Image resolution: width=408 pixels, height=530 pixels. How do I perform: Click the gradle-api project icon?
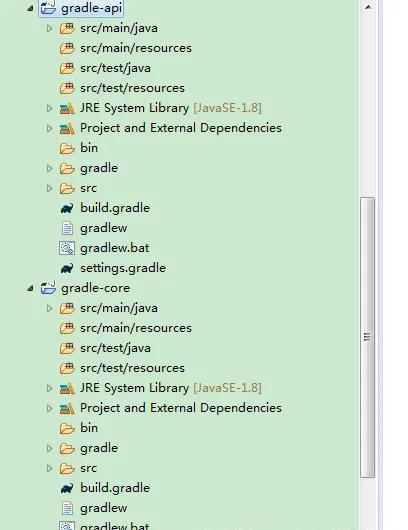pos(48,7)
